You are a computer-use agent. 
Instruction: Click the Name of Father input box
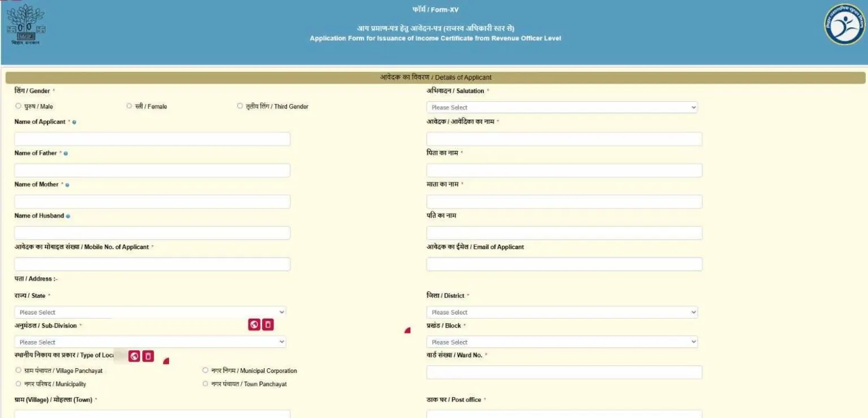(153, 171)
